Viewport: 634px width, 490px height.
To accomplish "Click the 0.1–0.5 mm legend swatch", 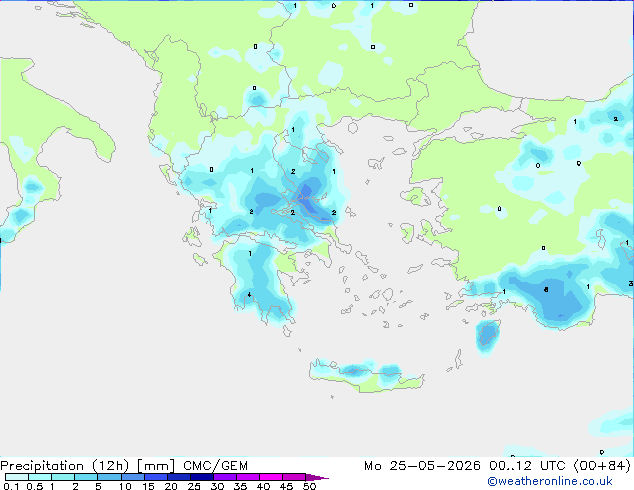I will click(17, 477).
